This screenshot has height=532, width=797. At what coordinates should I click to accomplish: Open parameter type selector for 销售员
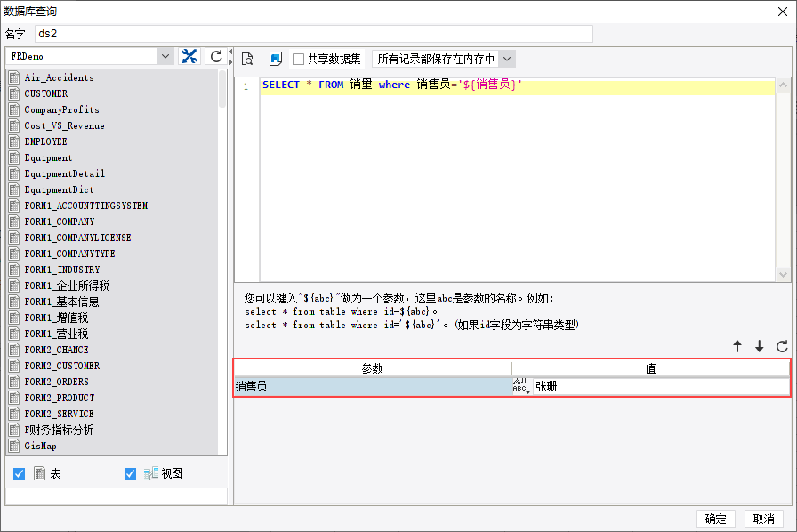pos(521,386)
